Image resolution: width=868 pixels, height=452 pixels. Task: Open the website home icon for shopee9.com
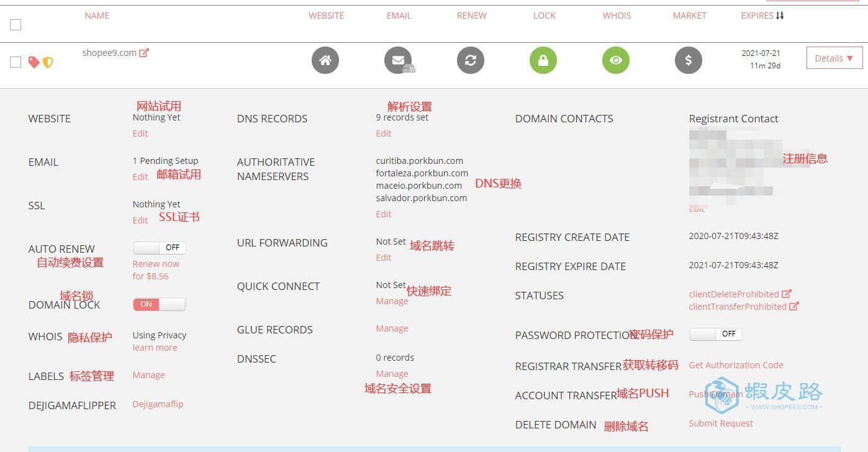pyautogui.click(x=325, y=60)
